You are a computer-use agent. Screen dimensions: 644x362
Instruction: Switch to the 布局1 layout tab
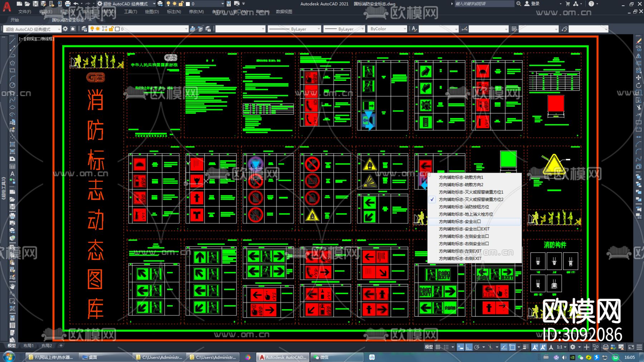[28, 346]
